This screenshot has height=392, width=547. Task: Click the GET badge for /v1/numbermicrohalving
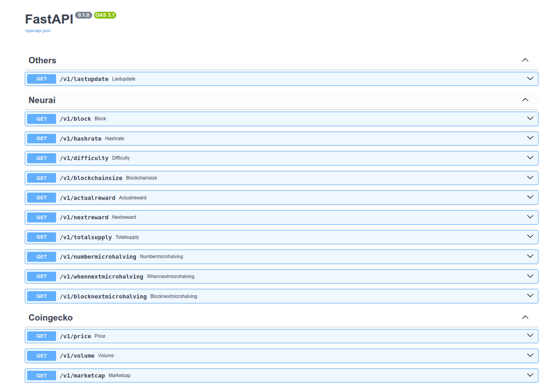41,257
